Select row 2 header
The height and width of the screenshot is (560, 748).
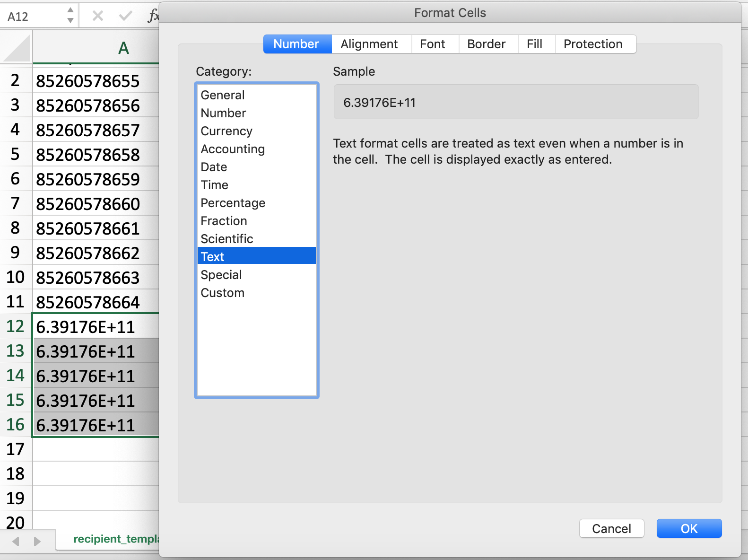[x=16, y=80]
